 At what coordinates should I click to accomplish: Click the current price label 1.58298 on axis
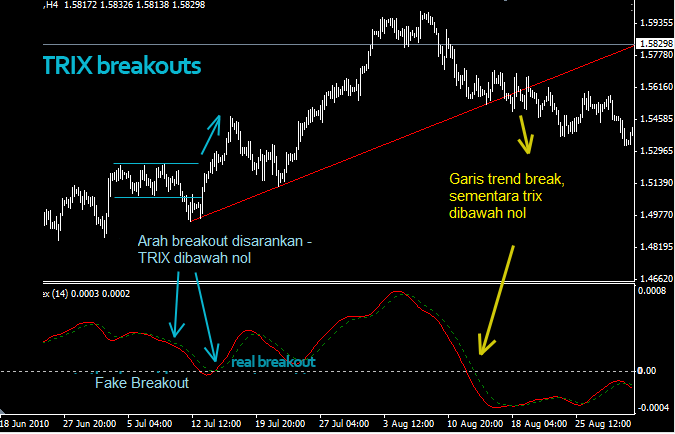pyautogui.click(x=654, y=45)
